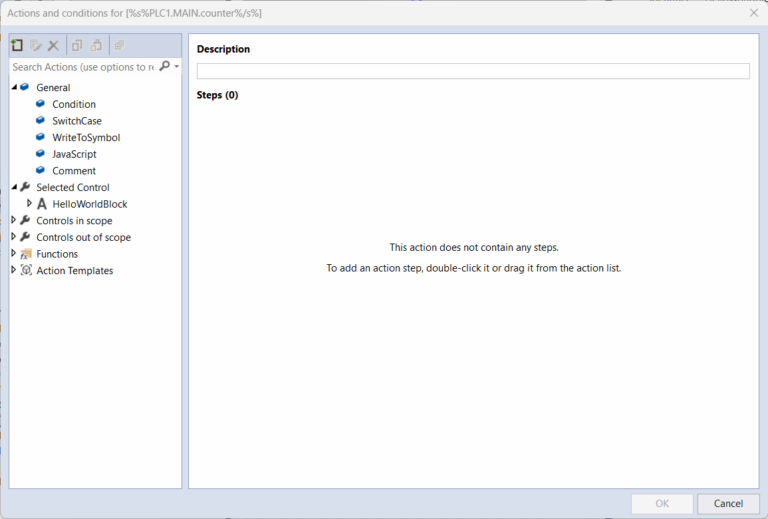Close the Actions and conditions dialog
Viewport: 768px width, 519px height.
(753, 12)
